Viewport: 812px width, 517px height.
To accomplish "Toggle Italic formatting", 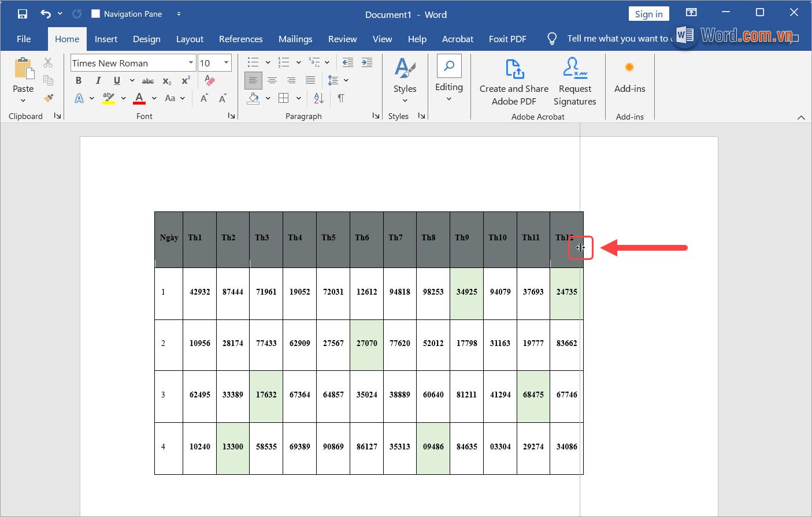I will tap(98, 80).
